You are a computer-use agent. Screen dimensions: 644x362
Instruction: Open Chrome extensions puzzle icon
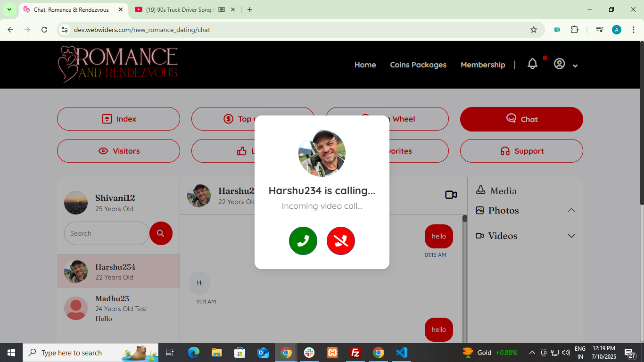point(574,30)
